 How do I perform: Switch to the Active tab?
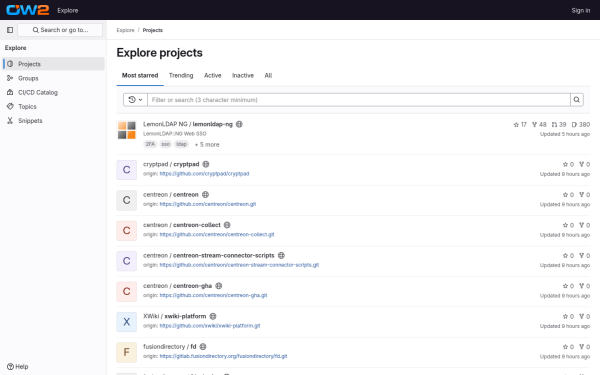click(x=212, y=75)
